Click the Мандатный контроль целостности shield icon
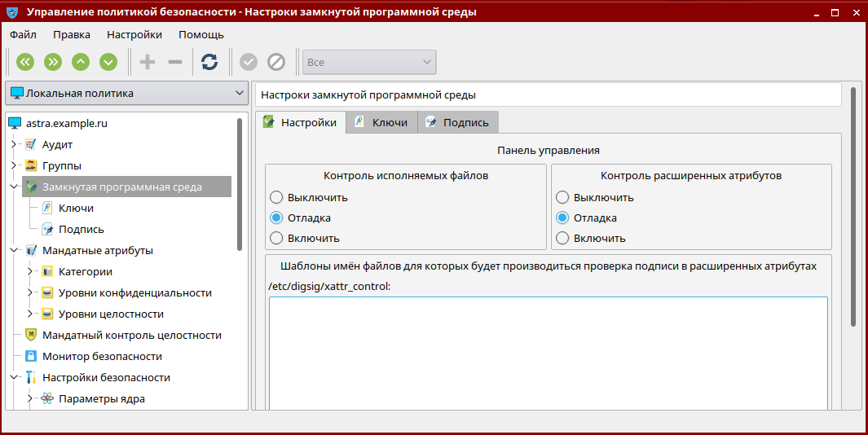This screenshot has width=868, height=435. click(31, 335)
